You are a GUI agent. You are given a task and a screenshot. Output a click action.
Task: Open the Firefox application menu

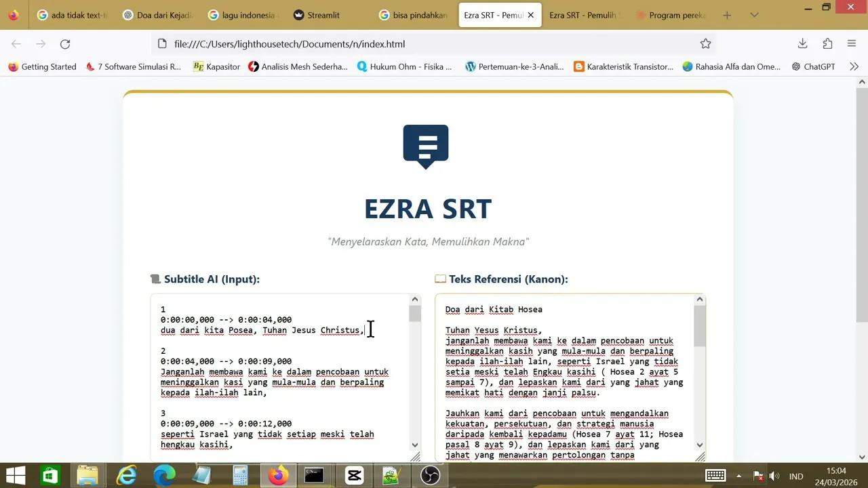(x=852, y=44)
